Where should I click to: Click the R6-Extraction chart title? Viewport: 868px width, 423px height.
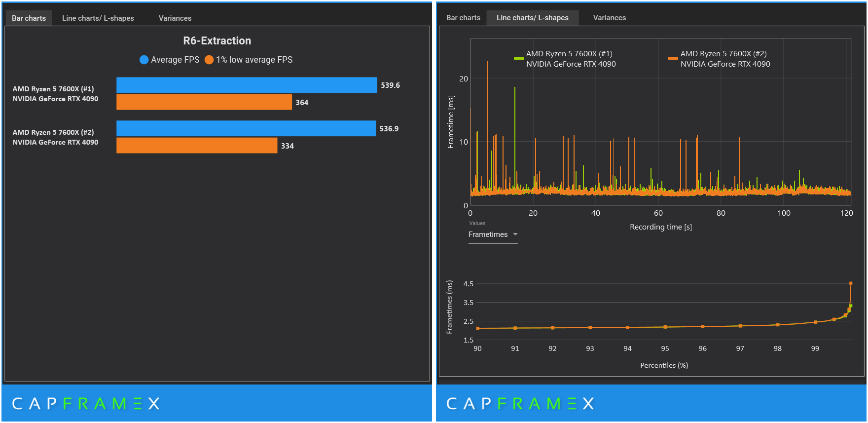click(217, 41)
